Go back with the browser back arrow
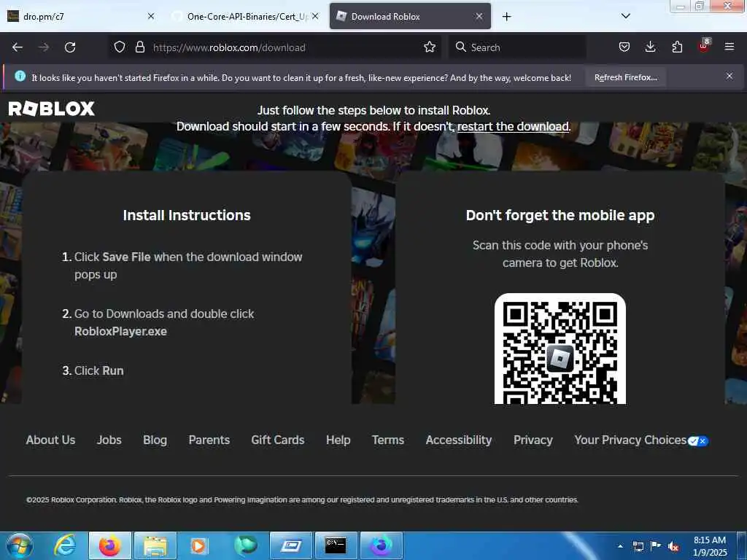 [18, 47]
